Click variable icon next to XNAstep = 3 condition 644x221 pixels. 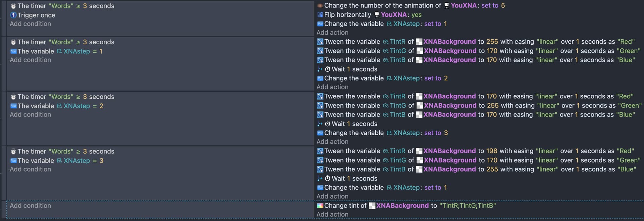point(13,161)
